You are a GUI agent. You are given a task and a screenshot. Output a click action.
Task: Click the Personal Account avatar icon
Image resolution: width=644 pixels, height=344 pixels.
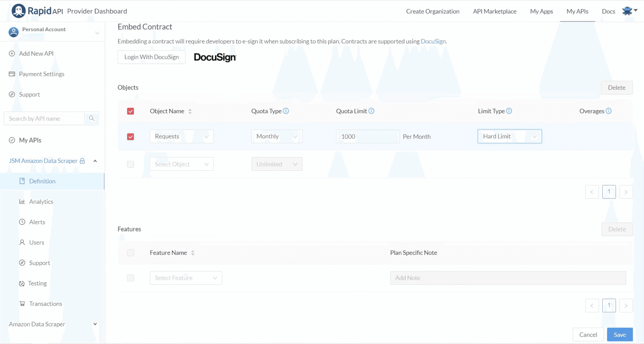[x=14, y=32]
